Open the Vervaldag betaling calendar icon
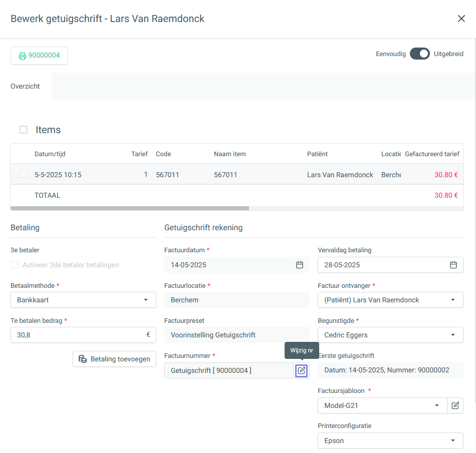 (x=453, y=265)
